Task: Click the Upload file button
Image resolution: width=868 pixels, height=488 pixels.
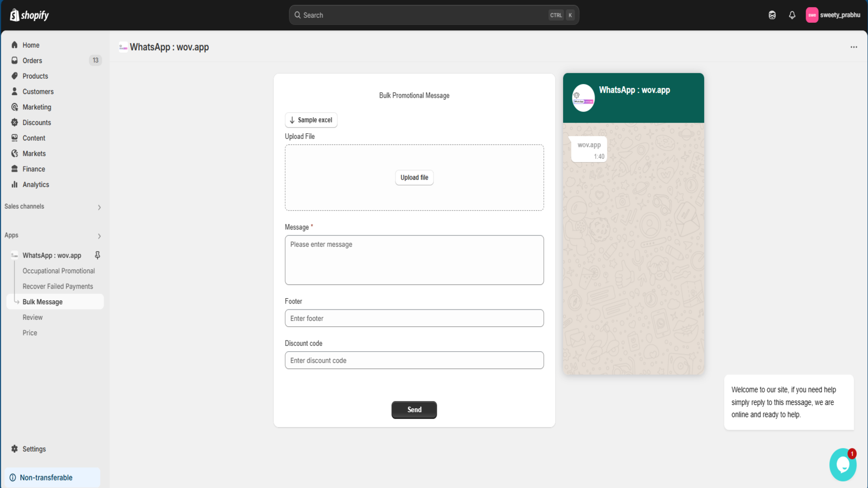Action: tap(414, 177)
